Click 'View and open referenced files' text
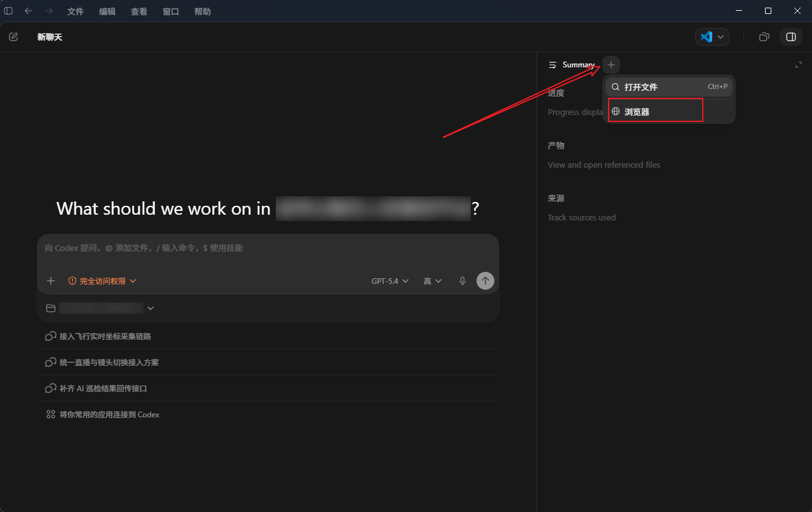Image resolution: width=812 pixels, height=512 pixels. 604,165
